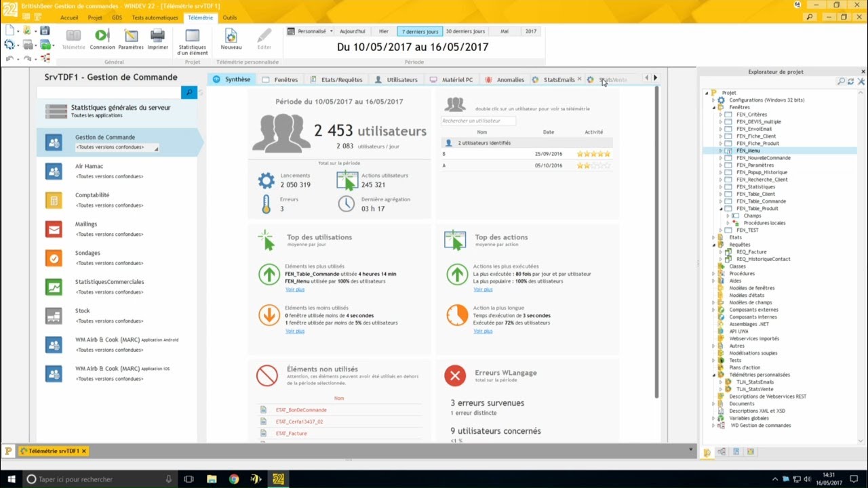Viewport: 868px width, 488px height.
Task: Click the new document icon in quick toolbar
Action: (x=9, y=30)
